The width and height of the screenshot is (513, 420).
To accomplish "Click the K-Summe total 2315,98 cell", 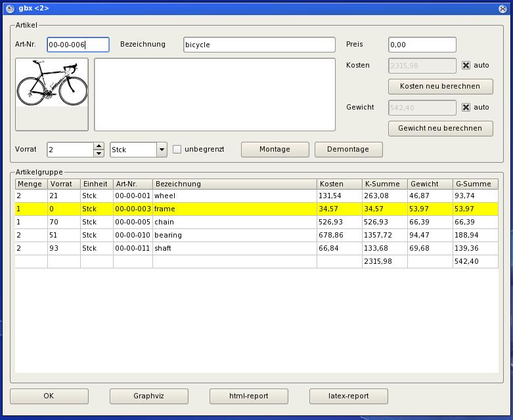I will click(385, 261).
